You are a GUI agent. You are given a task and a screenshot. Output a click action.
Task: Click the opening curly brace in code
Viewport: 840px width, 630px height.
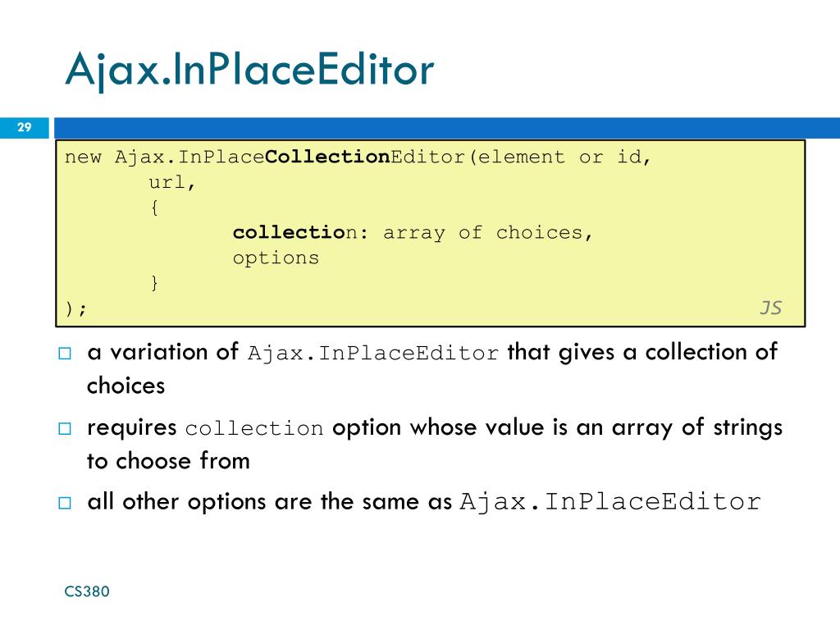(x=154, y=208)
